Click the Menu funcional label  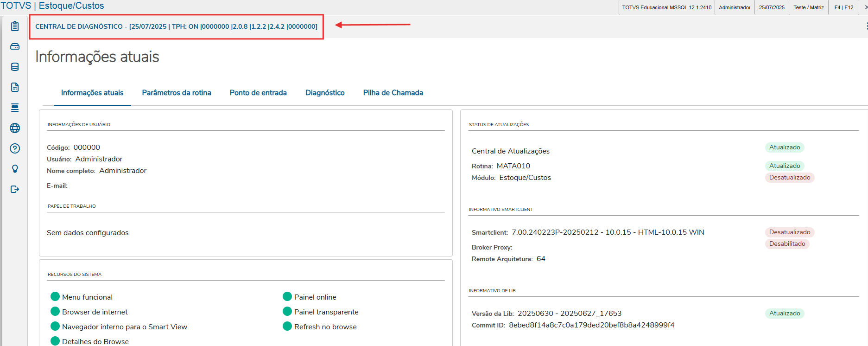pos(87,297)
